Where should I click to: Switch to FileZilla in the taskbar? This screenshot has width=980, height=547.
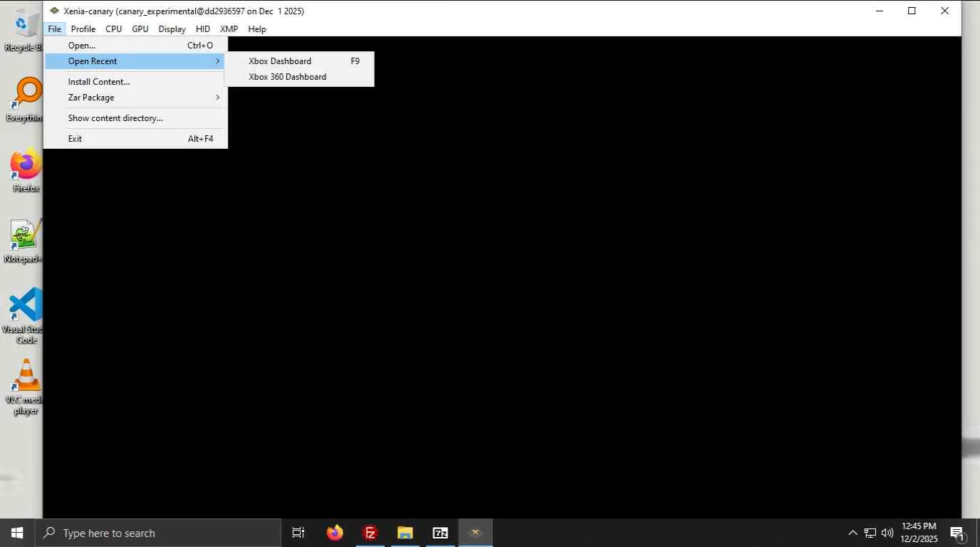click(370, 533)
